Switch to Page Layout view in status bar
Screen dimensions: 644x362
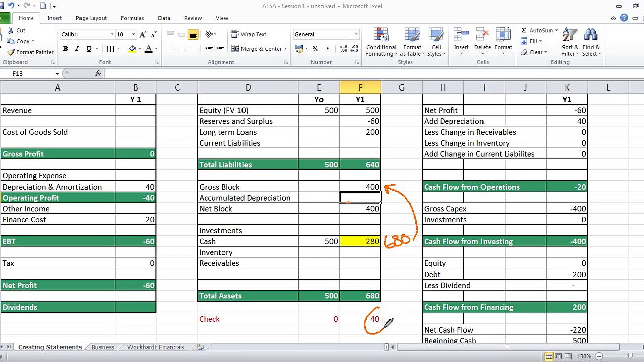[x=558, y=356]
